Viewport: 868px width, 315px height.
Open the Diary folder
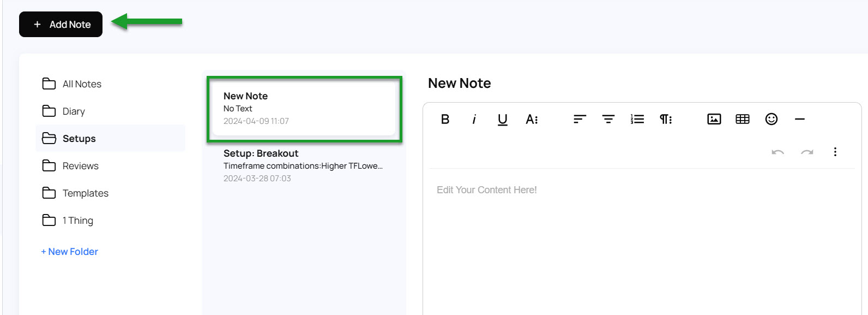(x=74, y=111)
